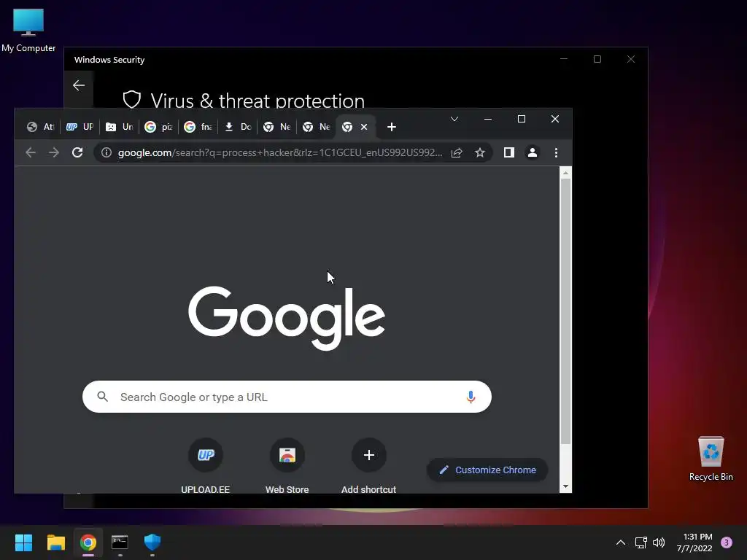Click the volume speaker icon in tray

coord(659,542)
